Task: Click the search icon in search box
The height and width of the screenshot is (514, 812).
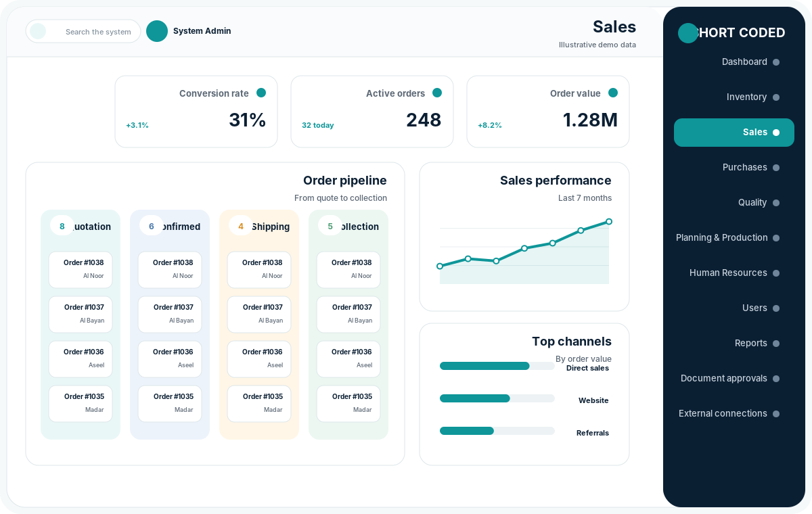Action: [x=38, y=31]
